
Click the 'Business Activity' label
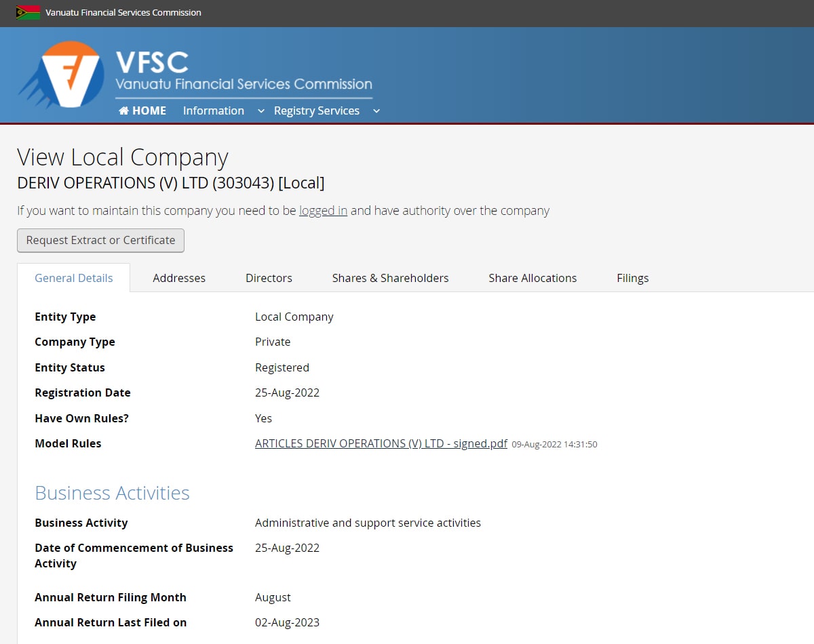(81, 523)
